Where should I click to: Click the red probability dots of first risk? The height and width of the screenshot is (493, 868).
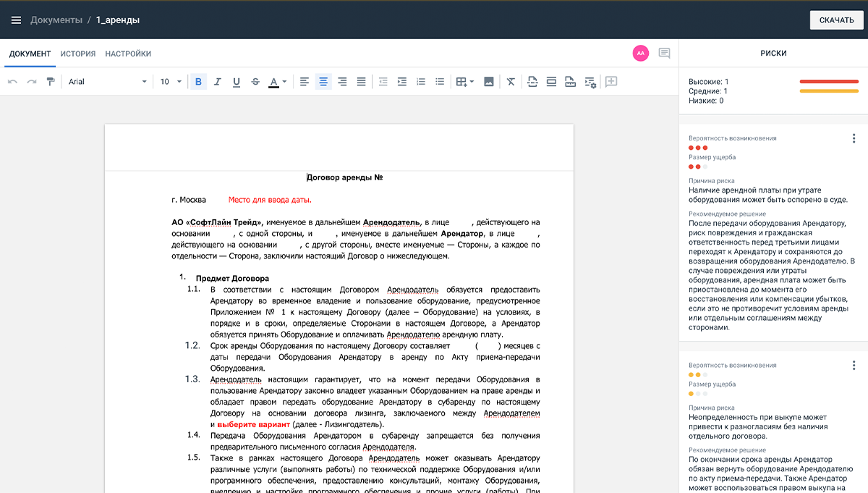click(x=698, y=148)
